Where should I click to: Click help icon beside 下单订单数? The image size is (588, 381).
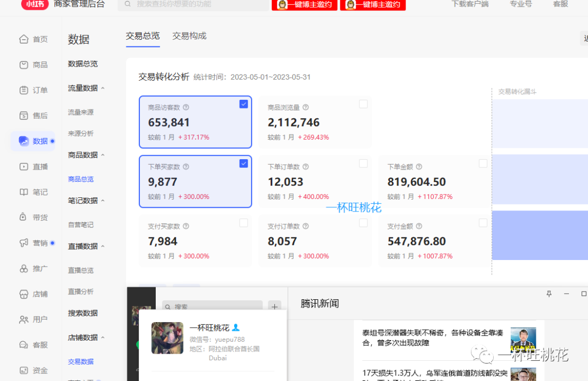pos(305,167)
